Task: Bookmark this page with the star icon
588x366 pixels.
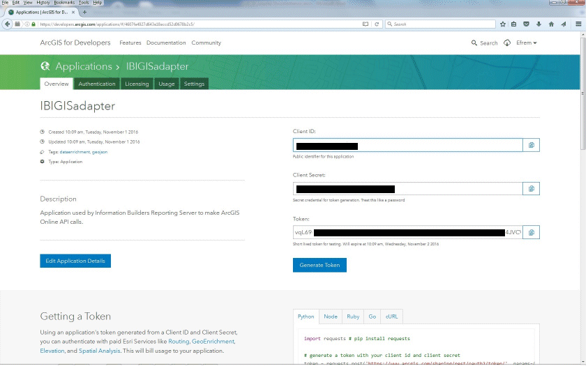Action: tap(502, 24)
